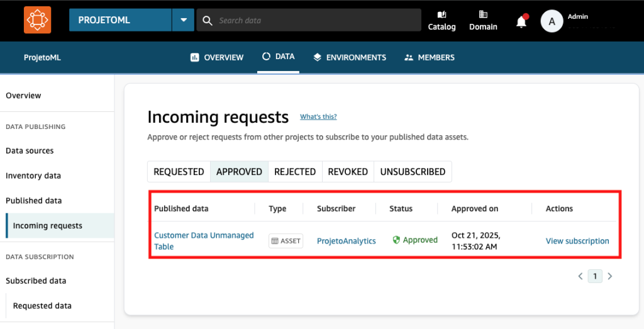Click inside the Search data field

coord(314,20)
